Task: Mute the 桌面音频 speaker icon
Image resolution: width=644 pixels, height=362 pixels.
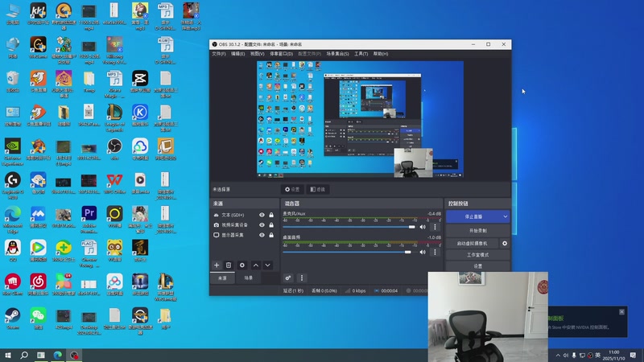Action: [423, 252]
